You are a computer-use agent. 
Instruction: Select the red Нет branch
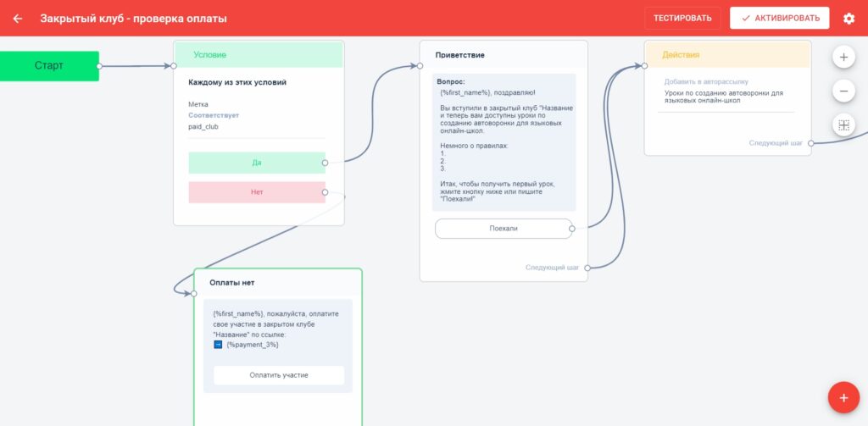click(x=257, y=192)
